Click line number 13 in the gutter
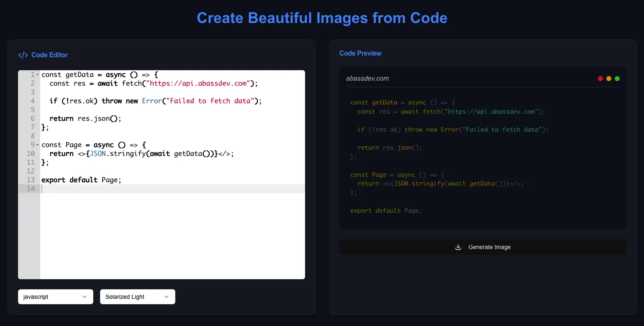Viewport: 644px width, 326px height. tap(31, 180)
